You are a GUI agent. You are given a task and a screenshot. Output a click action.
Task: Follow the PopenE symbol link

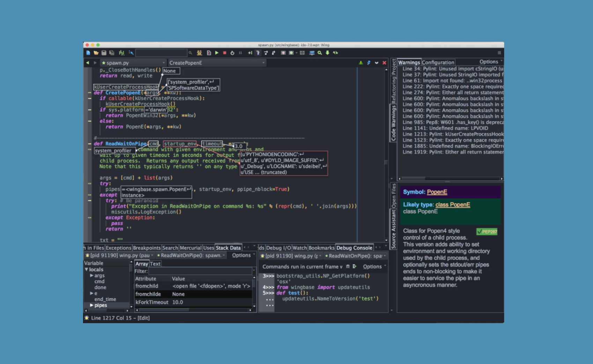(437, 192)
